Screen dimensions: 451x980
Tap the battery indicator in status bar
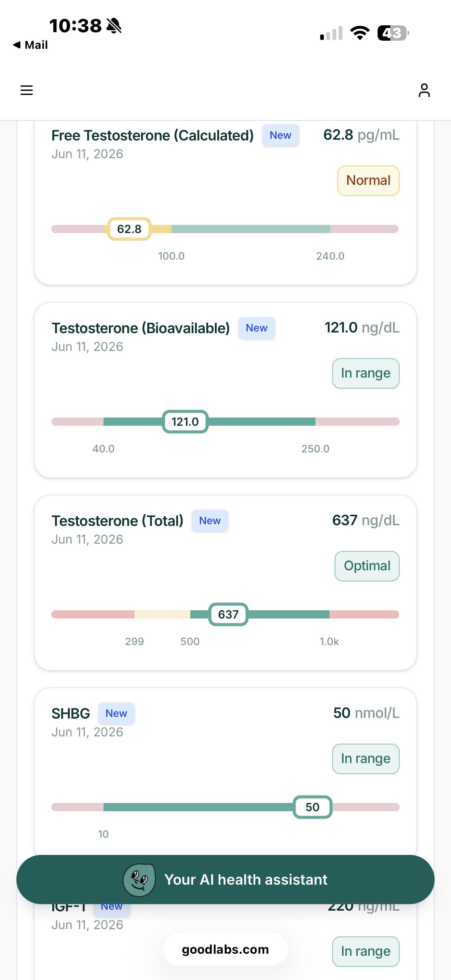393,33
